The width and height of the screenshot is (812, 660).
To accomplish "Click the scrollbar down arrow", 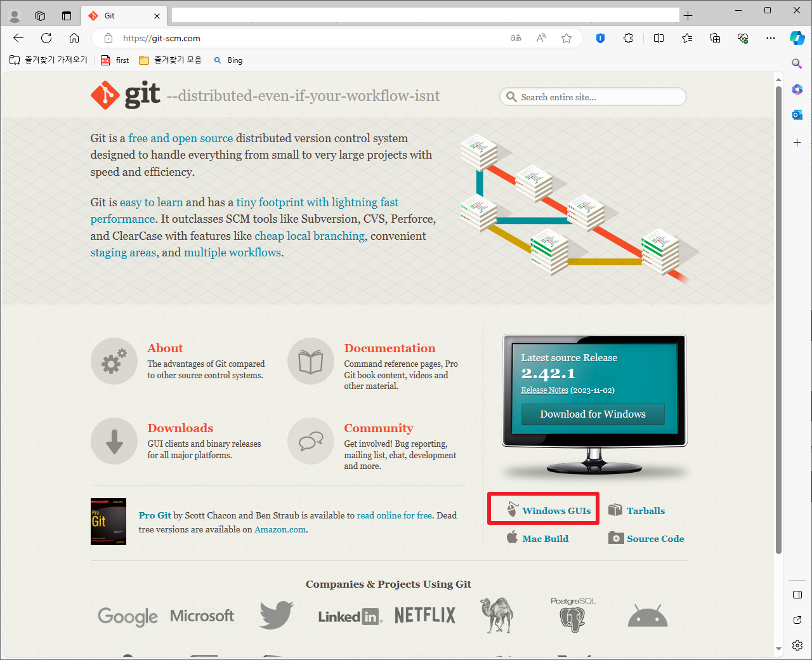I will coord(778,649).
